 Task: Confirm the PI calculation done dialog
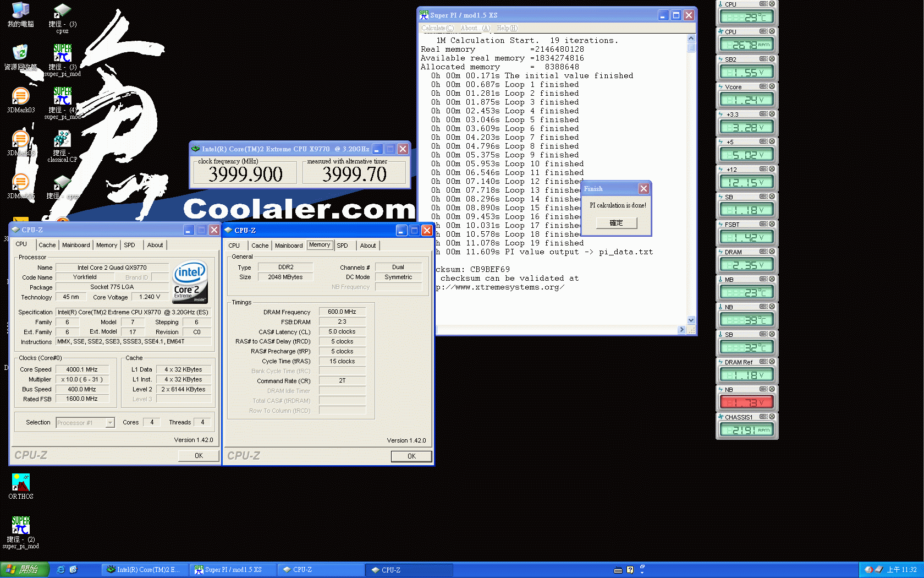617,223
